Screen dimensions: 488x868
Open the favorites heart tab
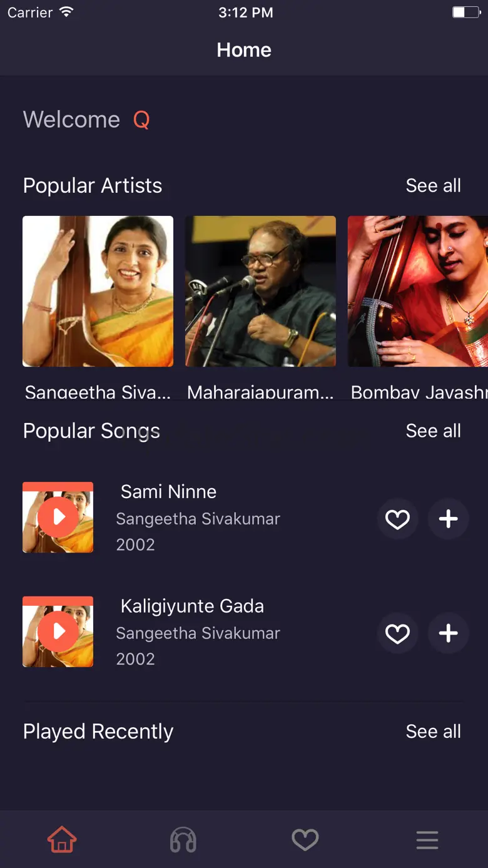[305, 839]
